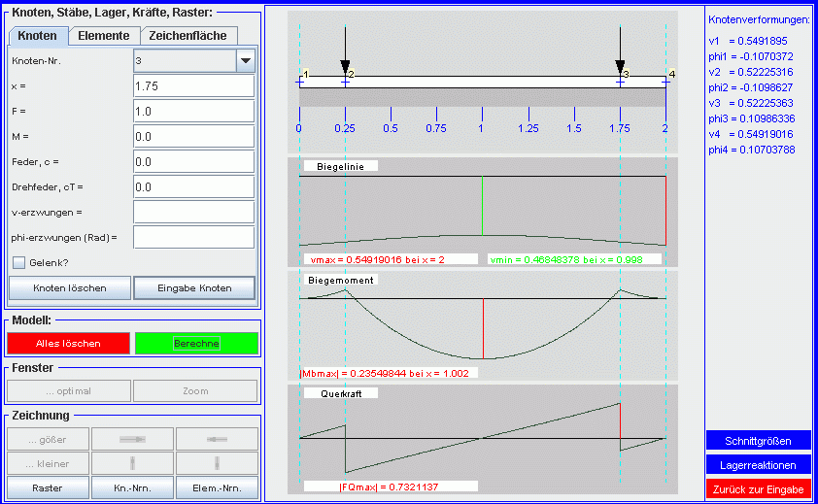Click the F = input field

coord(192,111)
